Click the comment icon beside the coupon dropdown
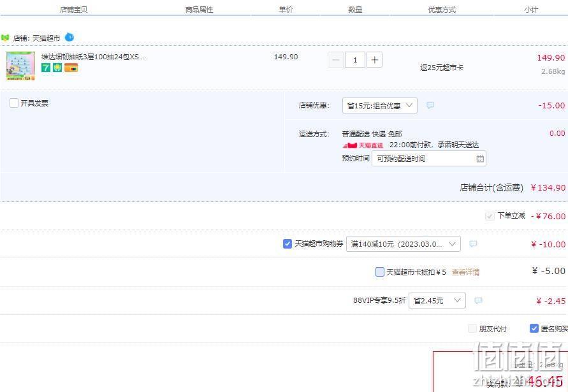This screenshot has height=392, width=568. point(473,244)
